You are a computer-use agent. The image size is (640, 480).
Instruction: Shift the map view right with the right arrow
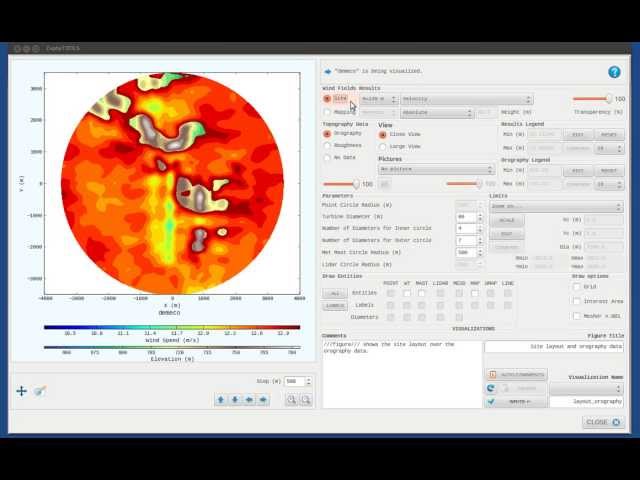(x=263, y=400)
